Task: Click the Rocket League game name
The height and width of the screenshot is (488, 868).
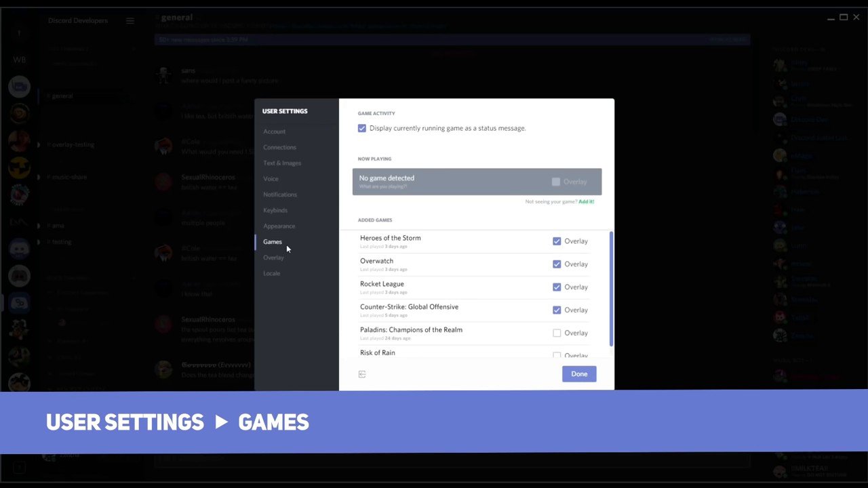Action: click(382, 284)
